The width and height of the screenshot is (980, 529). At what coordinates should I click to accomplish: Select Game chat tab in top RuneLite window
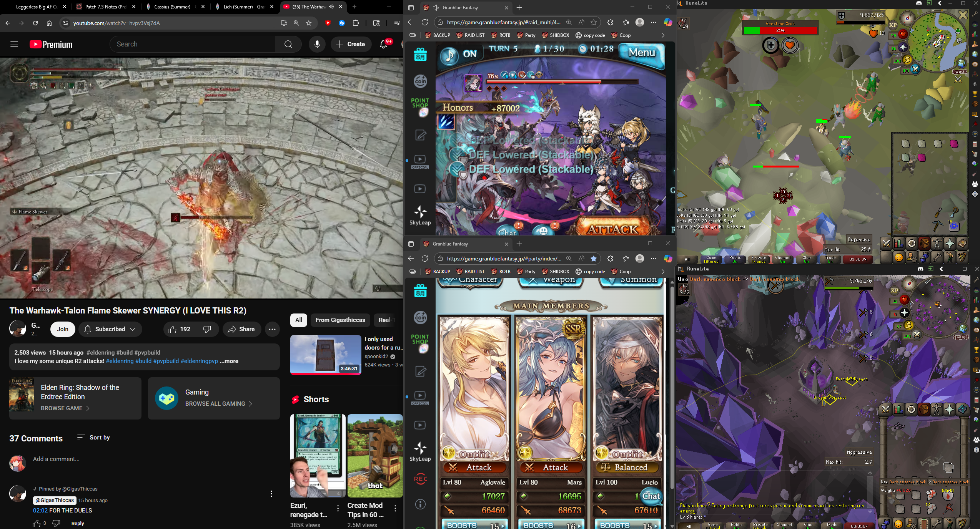point(711,259)
